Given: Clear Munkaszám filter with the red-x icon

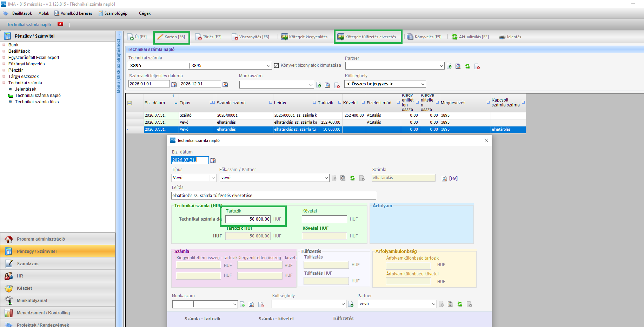Looking at the screenshot, I should pyautogui.click(x=337, y=85).
